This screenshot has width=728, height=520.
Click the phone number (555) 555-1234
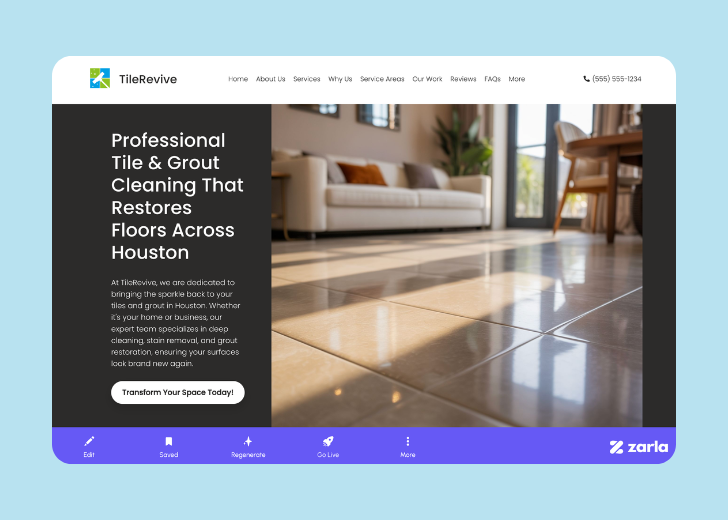click(x=612, y=79)
